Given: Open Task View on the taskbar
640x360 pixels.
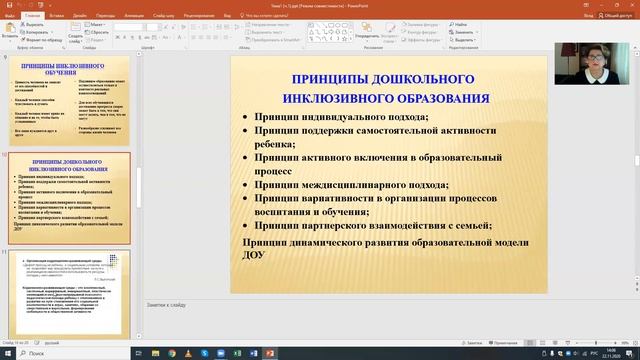Looking at the screenshot, I should click(x=138, y=353).
